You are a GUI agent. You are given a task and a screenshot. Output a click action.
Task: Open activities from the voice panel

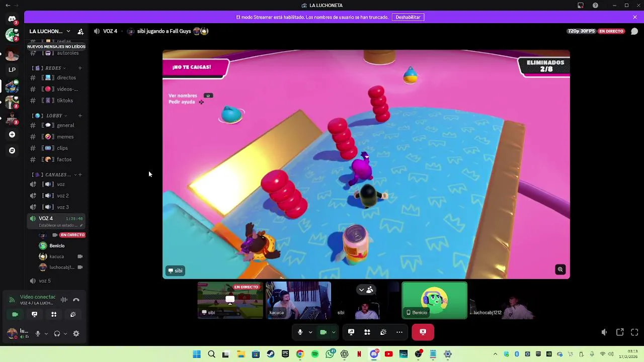click(54, 314)
